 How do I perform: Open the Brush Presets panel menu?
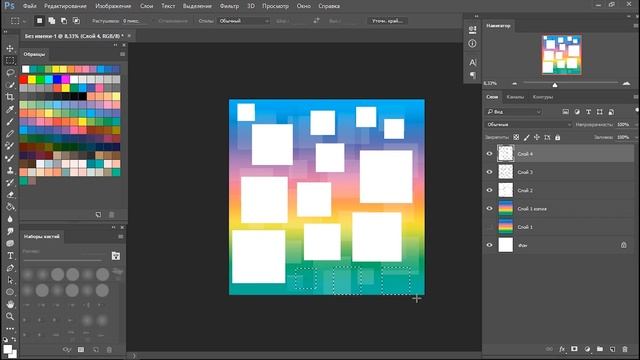click(x=121, y=237)
